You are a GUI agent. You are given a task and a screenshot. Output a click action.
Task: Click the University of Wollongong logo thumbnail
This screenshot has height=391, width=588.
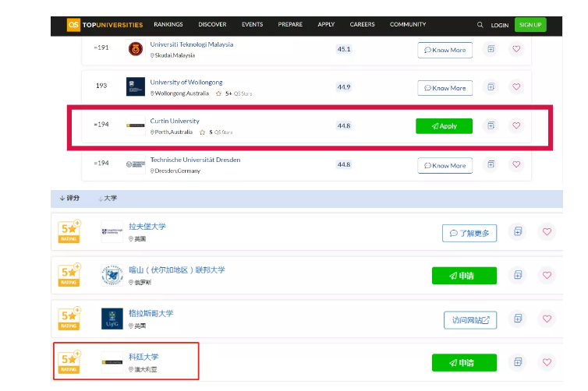point(136,86)
